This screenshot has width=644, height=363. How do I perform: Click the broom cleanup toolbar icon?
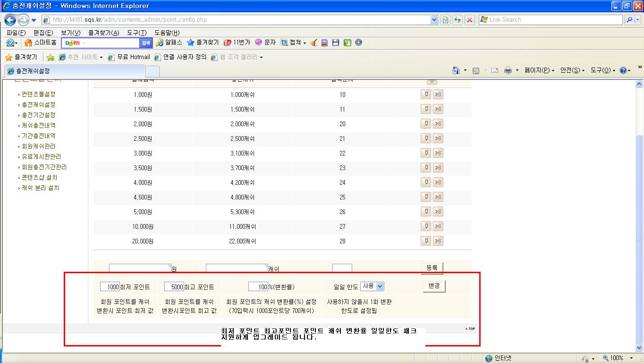tap(314, 43)
